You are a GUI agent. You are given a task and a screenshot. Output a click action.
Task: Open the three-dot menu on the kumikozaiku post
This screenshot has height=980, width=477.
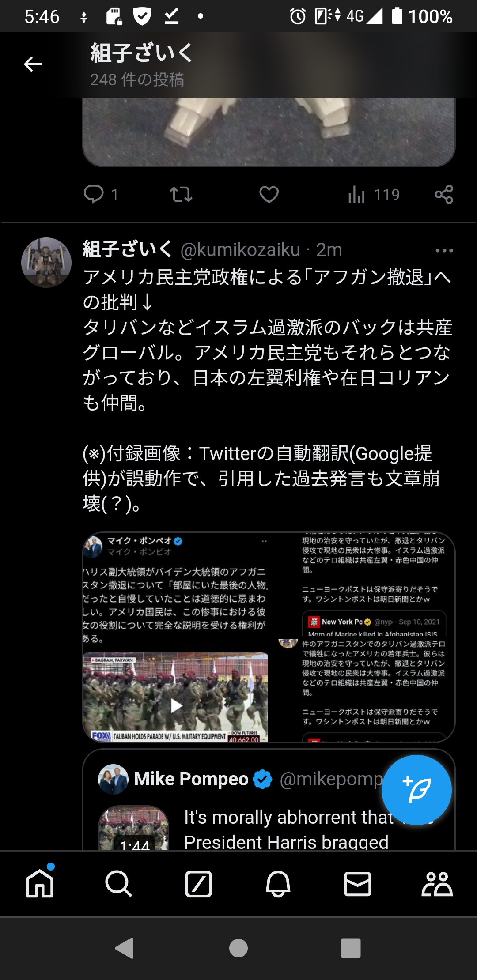[x=444, y=250]
